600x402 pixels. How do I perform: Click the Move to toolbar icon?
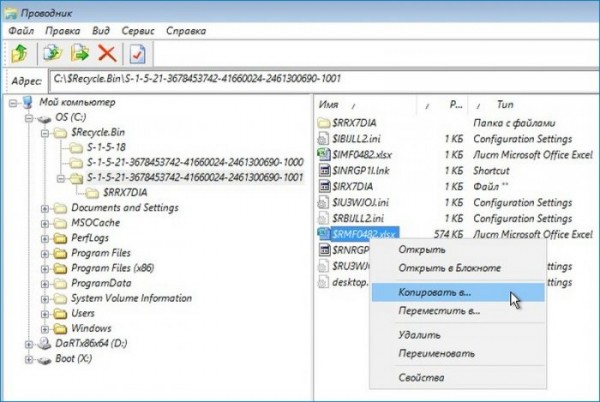coord(80,53)
